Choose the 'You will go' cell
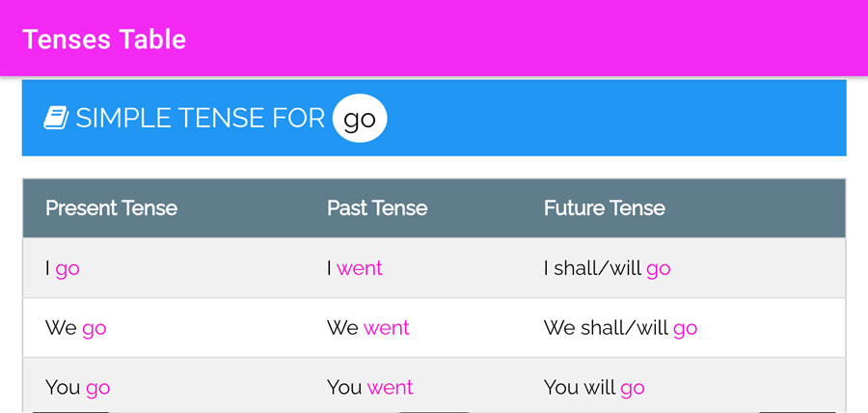Screen dimensions: 868x413 coord(594,388)
